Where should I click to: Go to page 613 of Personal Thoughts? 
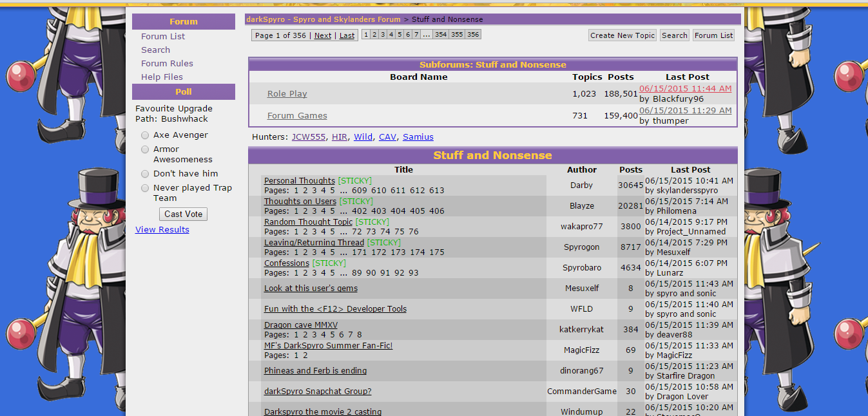click(x=436, y=191)
